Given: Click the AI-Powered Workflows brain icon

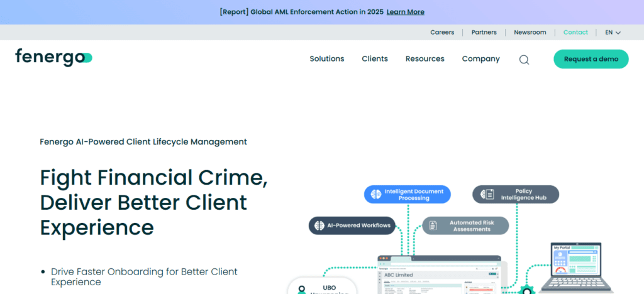Looking at the screenshot, I should [x=319, y=226].
